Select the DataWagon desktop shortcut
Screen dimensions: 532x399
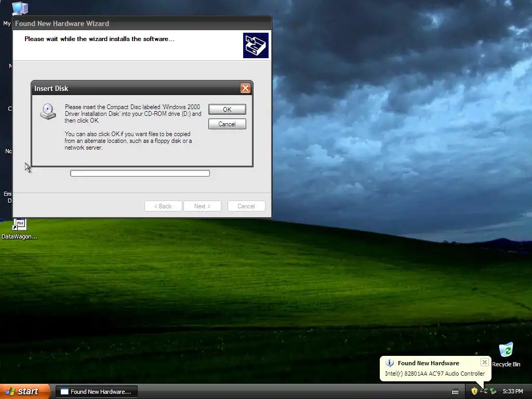tap(19, 229)
